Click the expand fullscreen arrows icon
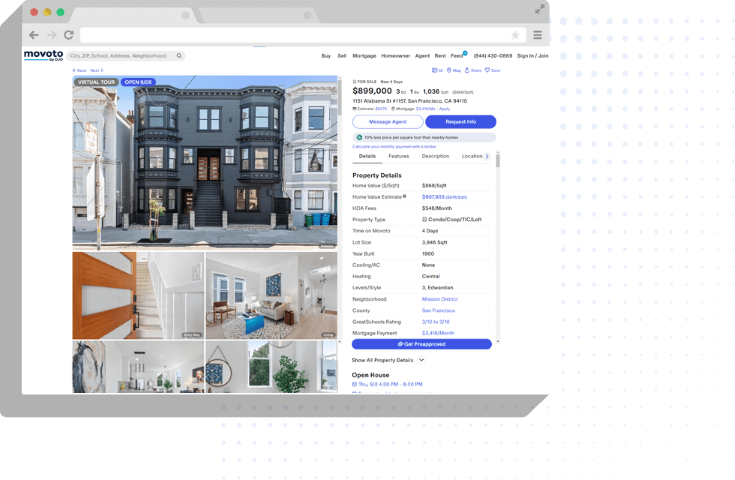This screenshot has height=480, width=735. tap(540, 9)
